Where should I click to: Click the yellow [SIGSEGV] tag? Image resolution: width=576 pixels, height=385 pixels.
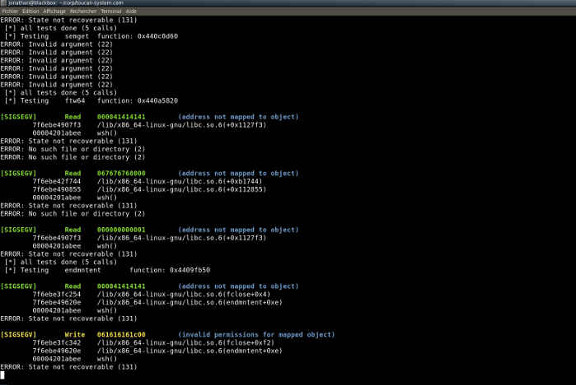(19, 335)
